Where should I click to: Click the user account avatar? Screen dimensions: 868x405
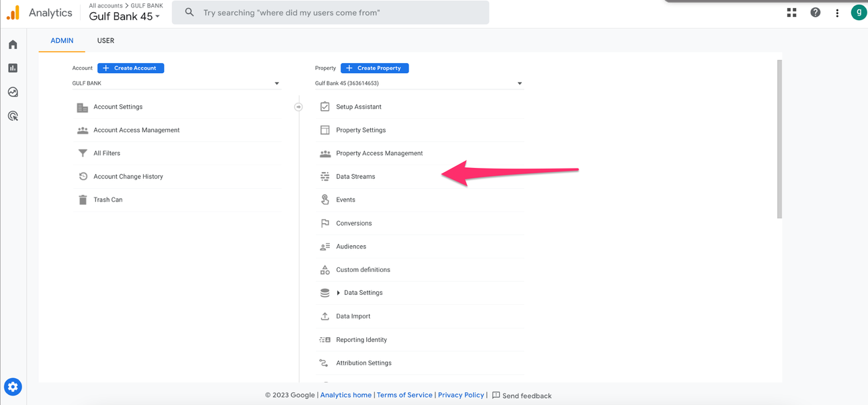pyautogui.click(x=859, y=12)
